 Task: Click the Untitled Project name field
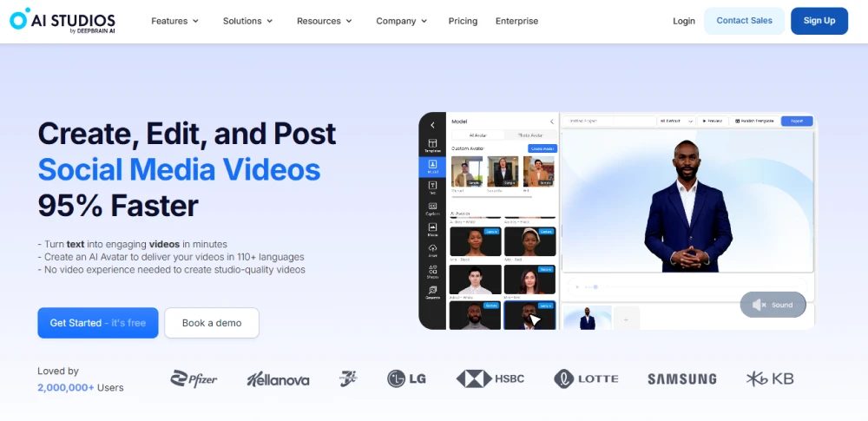tap(608, 121)
